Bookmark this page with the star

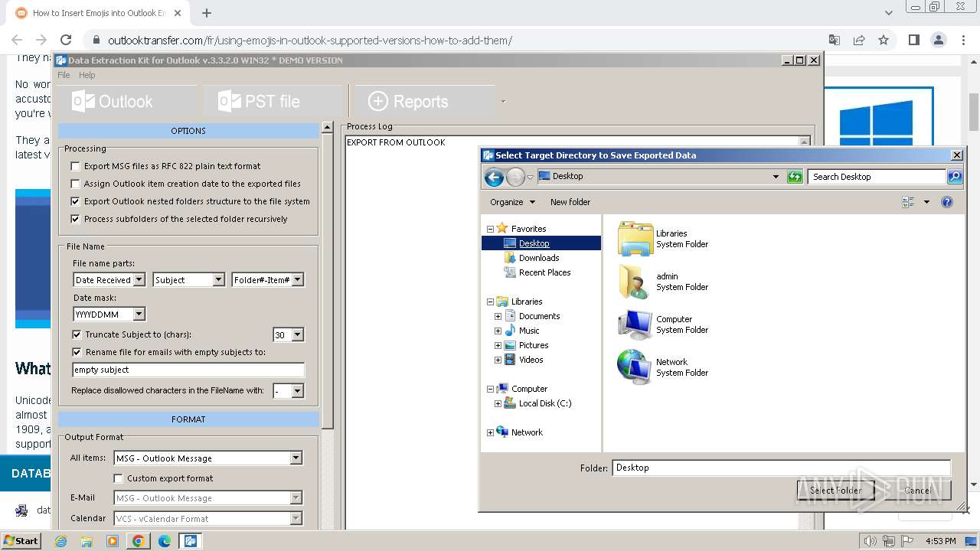click(884, 40)
